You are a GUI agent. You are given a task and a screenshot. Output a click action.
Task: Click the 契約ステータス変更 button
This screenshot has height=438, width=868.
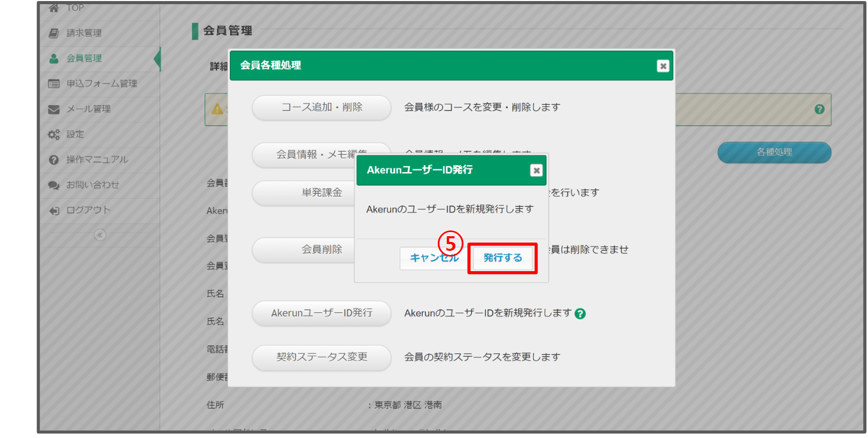tap(322, 357)
